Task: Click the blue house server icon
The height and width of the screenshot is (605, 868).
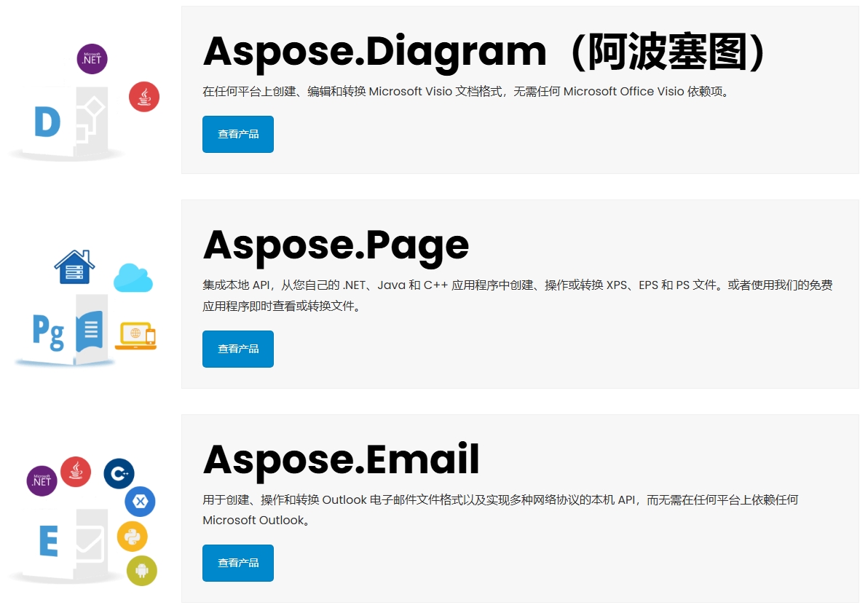Action: [x=74, y=267]
